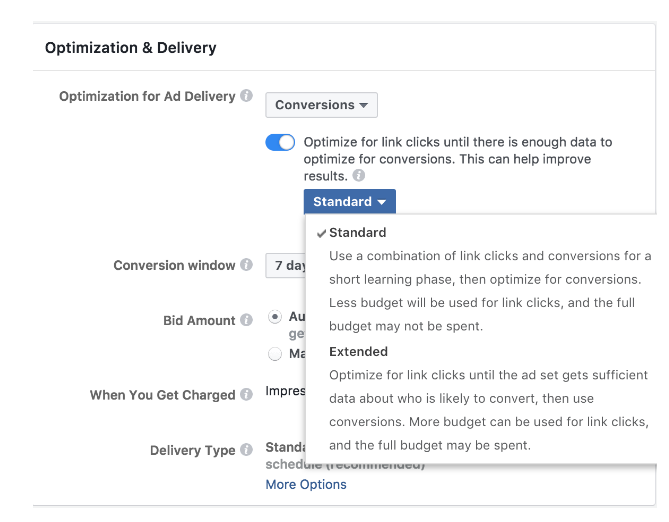
Task: Click info icon after 'improve results' text
Action: [x=358, y=175]
